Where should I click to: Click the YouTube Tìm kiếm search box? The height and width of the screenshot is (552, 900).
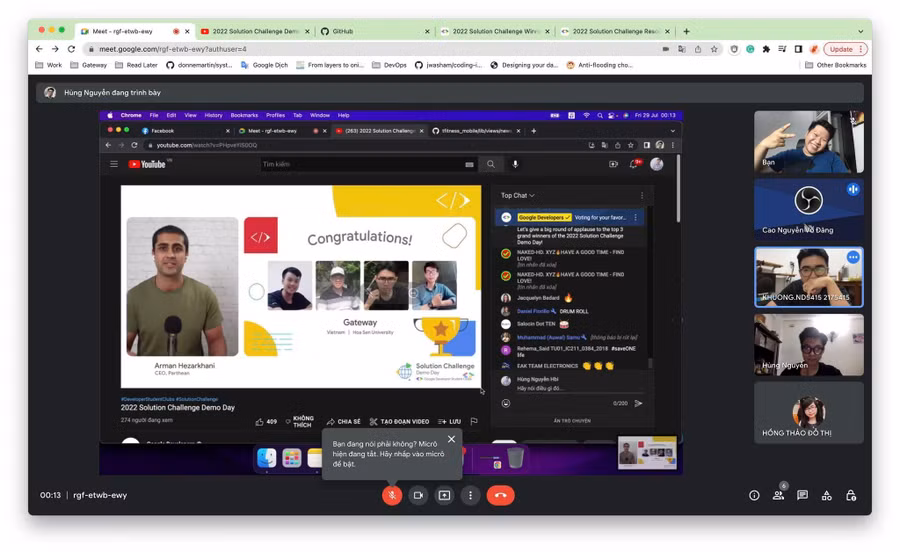click(x=367, y=164)
